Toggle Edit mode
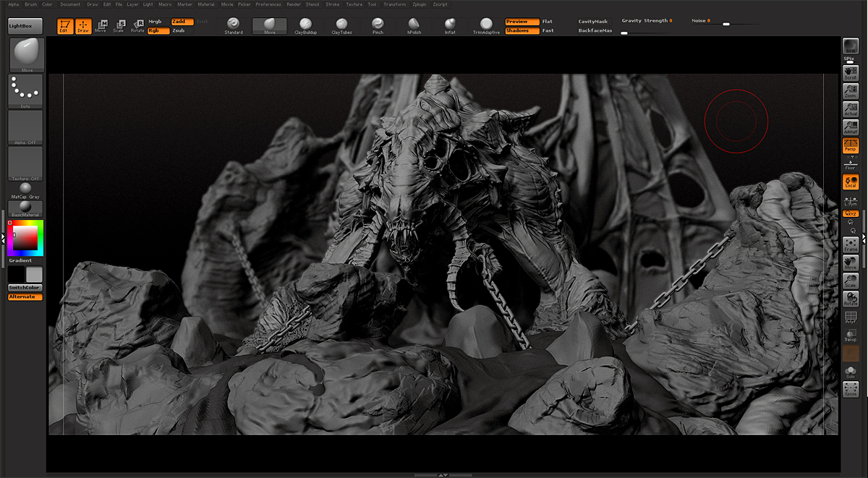The width and height of the screenshot is (868, 478). (x=65, y=26)
